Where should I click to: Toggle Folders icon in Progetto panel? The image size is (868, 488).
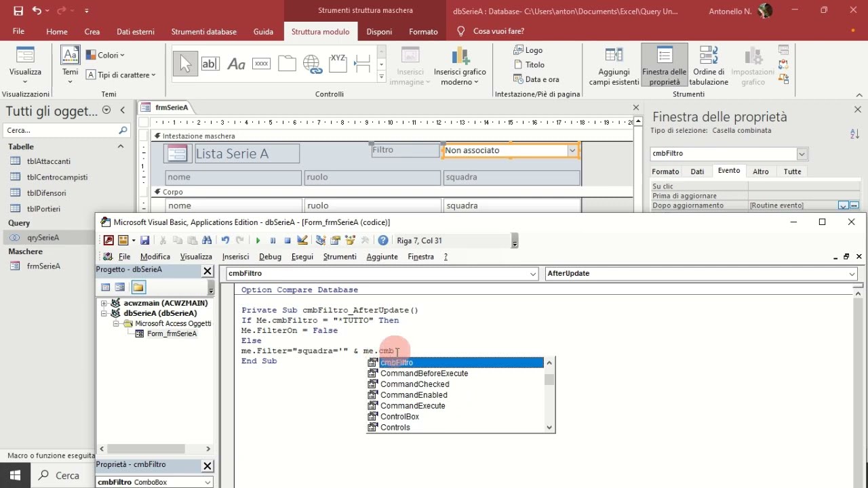pos(138,287)
